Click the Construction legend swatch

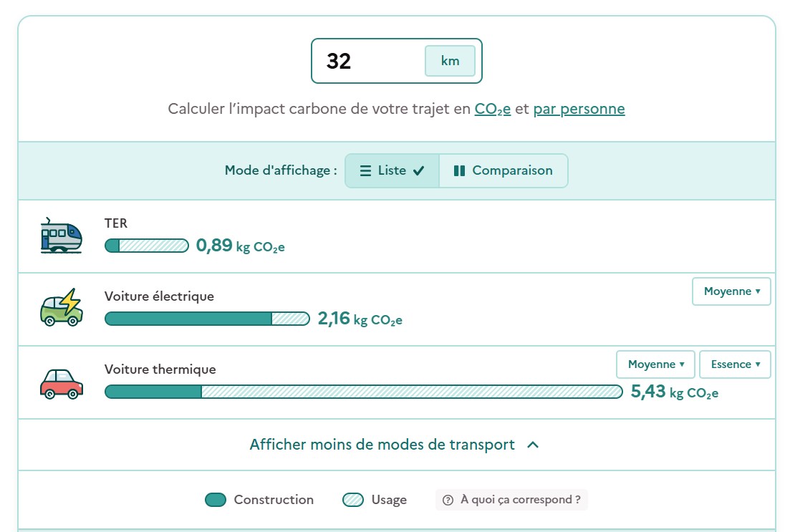(x=216, y=500)
